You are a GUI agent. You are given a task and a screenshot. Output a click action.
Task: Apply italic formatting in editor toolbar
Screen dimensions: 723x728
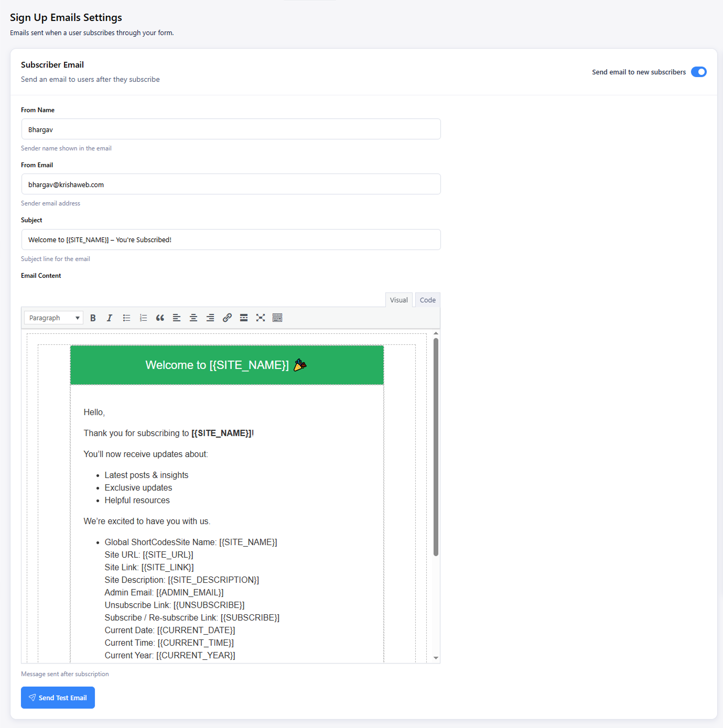click(x=110, y=318)
